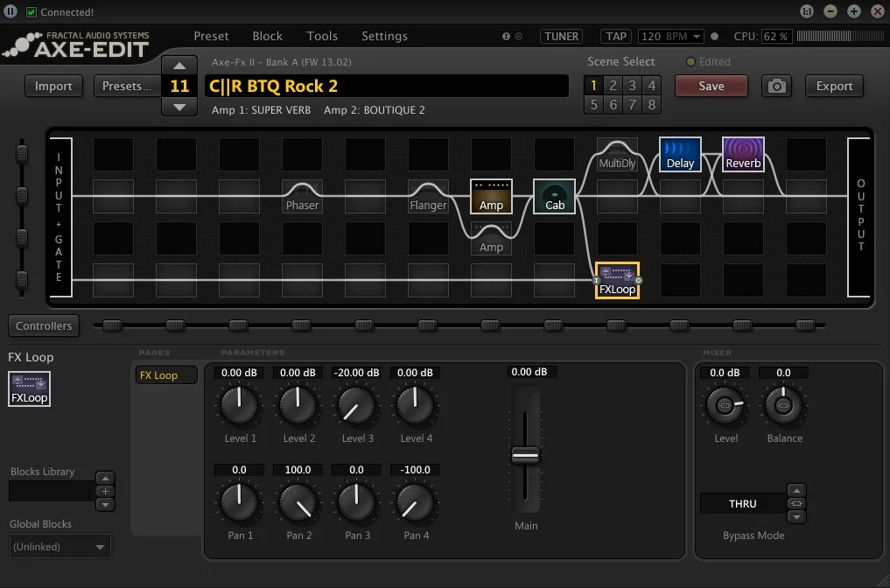Open the Controllers panel
This screenshot has width=890, height=588.
coord(44,325)
